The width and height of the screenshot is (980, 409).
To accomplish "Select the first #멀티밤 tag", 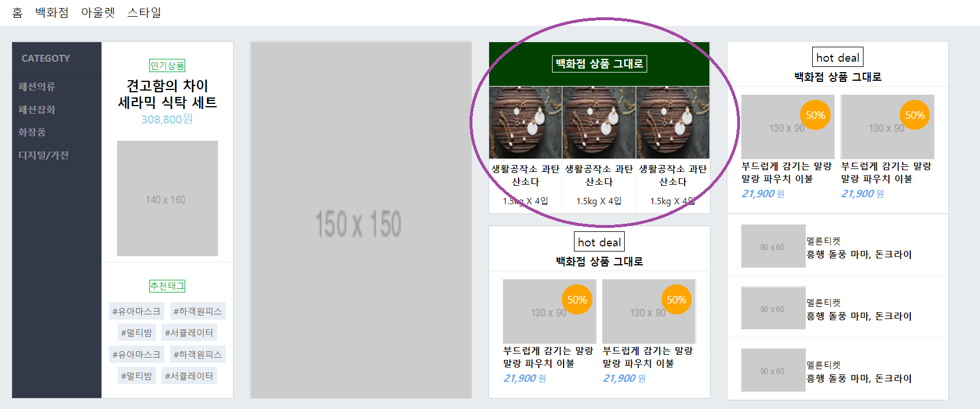I will (137, 333).
